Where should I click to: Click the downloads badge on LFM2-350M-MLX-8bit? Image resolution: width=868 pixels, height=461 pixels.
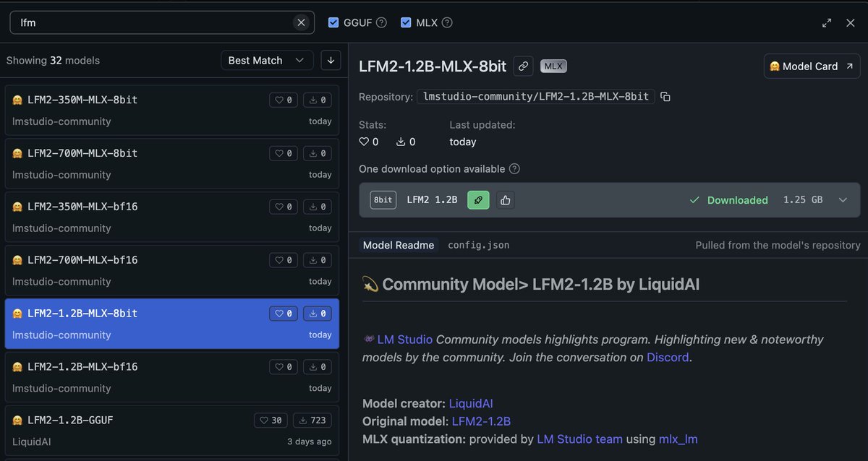317,100
